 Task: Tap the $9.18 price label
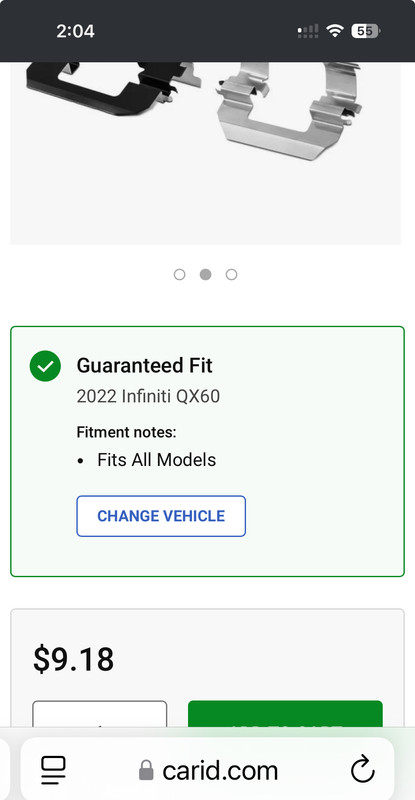coord(74,659)
